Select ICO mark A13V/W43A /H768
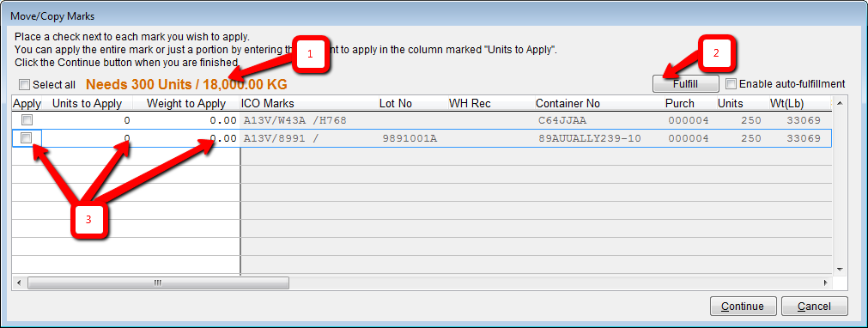Image resolution: width=868 pixels, height=328 pixels. [294, 120]
